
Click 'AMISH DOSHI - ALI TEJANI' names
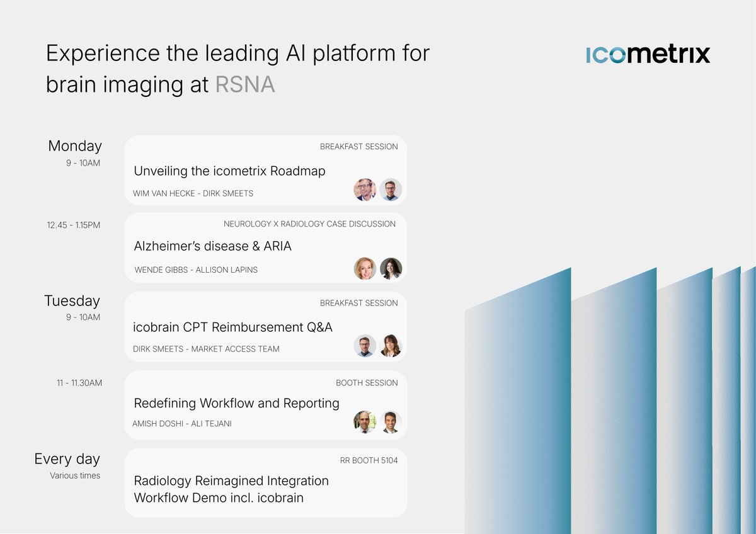(182, 424)
